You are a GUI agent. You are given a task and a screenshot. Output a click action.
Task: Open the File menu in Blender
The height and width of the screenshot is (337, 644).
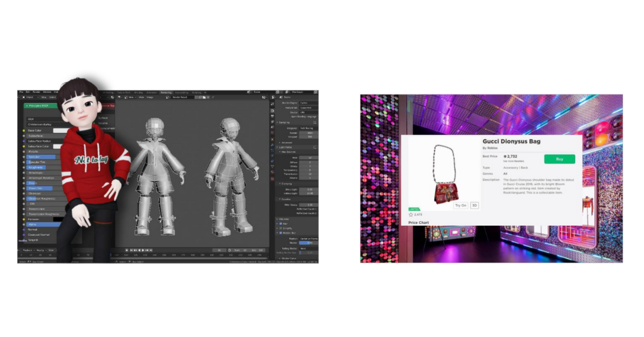tap(21, 92)
